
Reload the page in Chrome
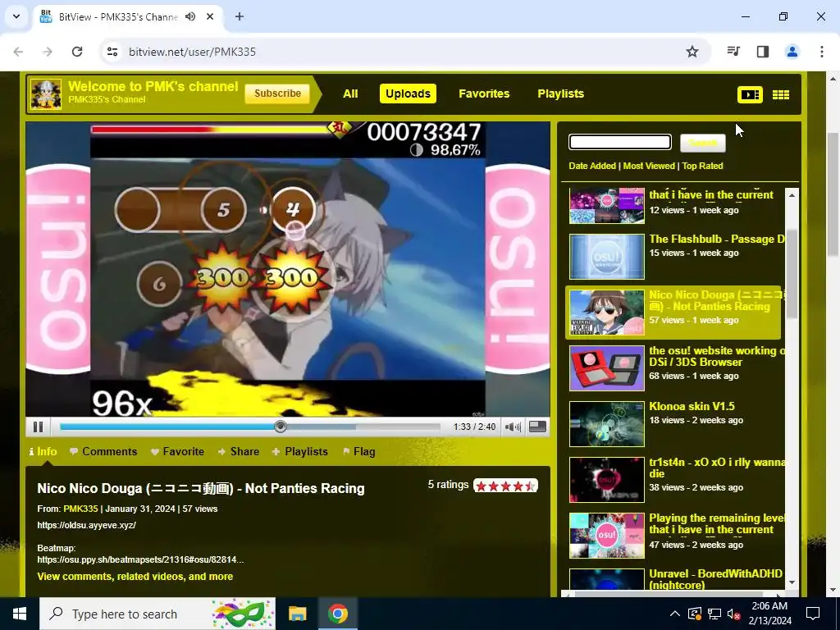tap(77, 52)
